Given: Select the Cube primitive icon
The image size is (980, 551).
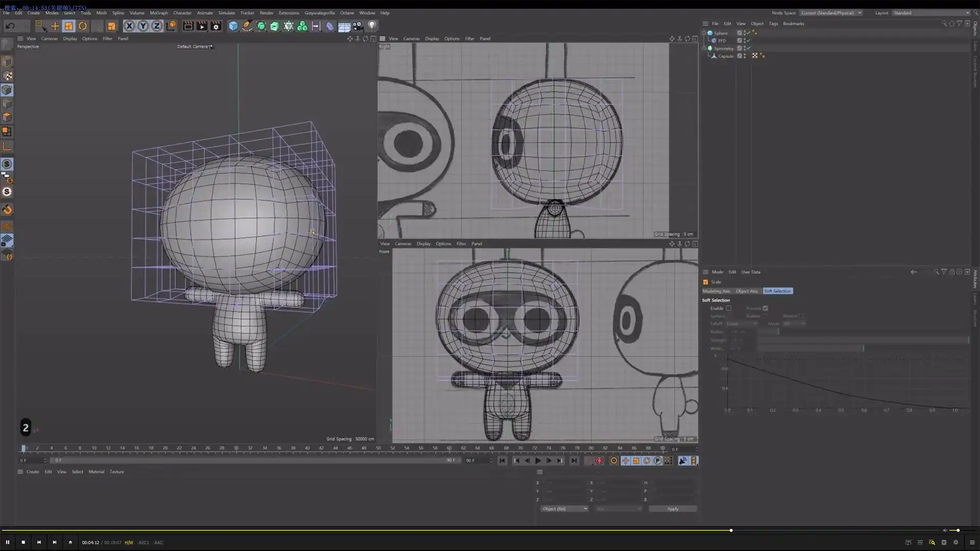Looking at the screenshot, I should tap(233, 26).
